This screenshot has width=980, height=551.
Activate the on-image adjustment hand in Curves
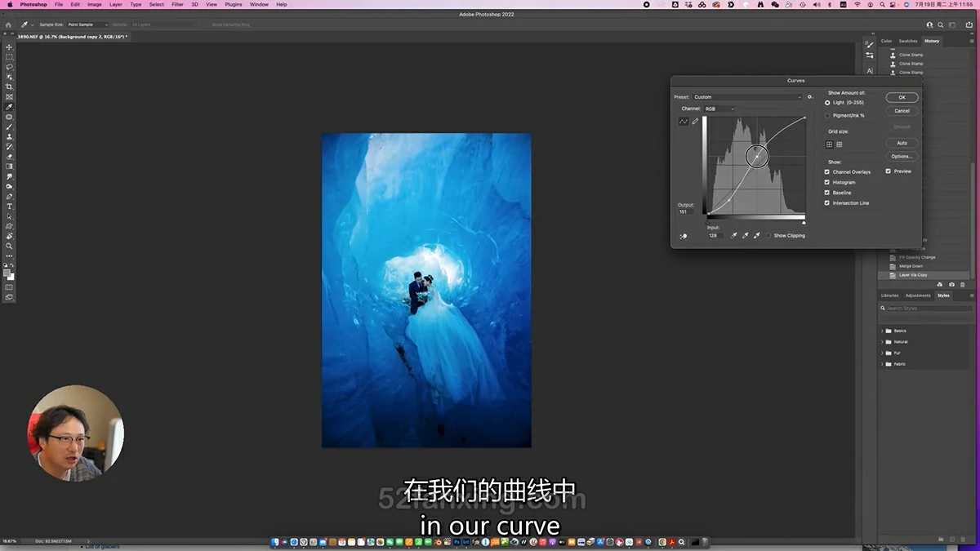pos(683,236)
